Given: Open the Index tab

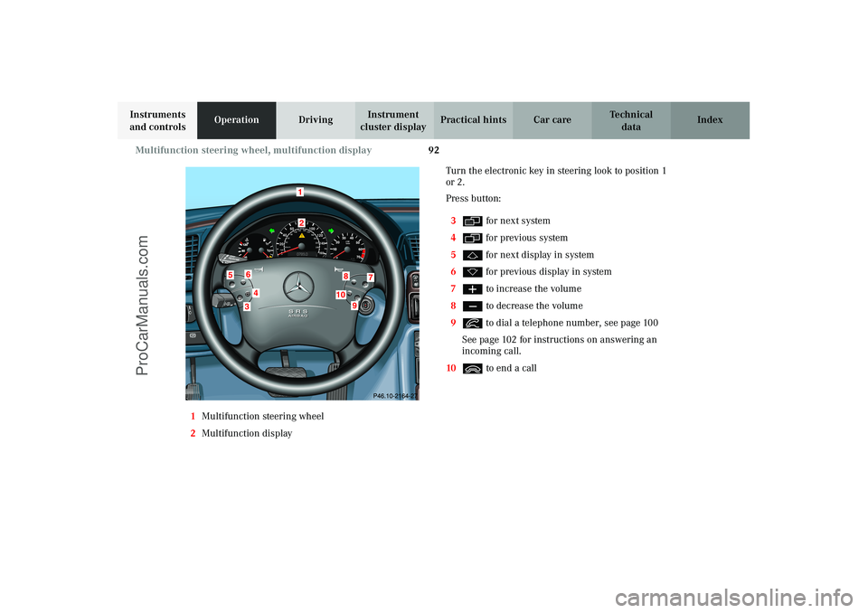Looking at the screenshot, I should pyautogui.click(x=711, y=120).
